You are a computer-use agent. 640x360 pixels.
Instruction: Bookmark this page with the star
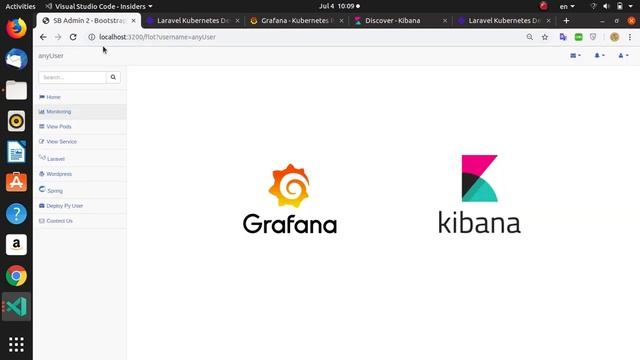pos(544,37)
